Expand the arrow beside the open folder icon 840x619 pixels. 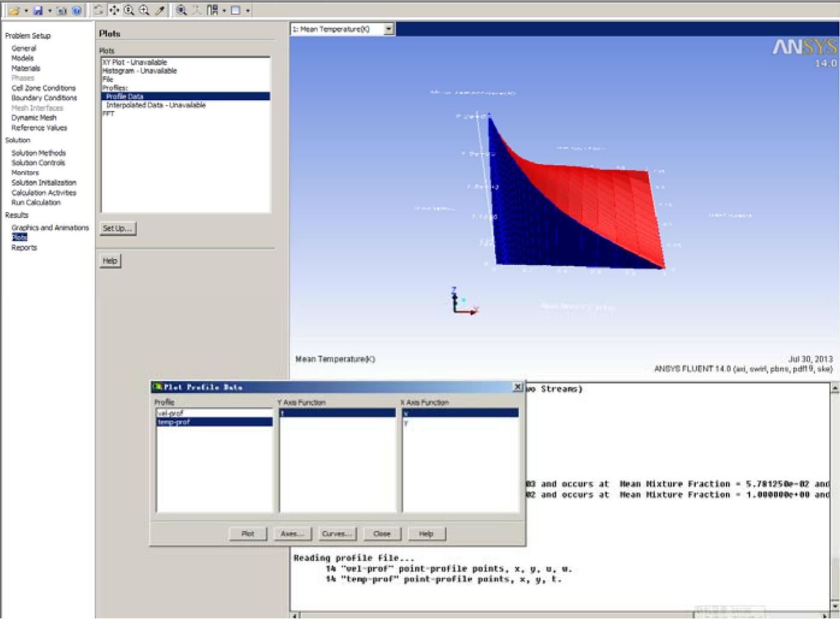(x=26, y=11)
